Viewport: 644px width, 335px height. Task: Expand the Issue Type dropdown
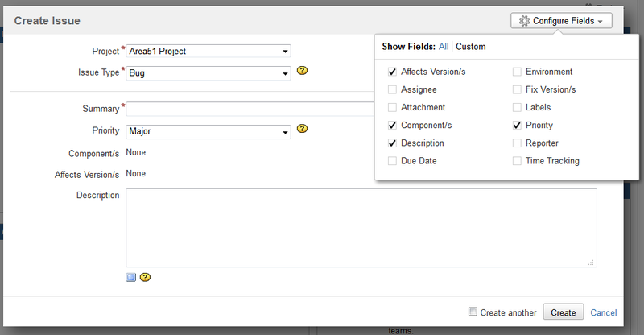(x=209, y=72)
